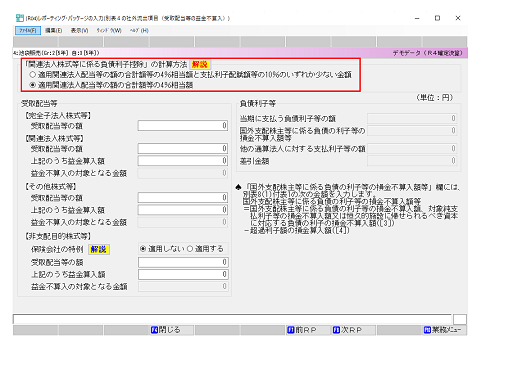Click the 差引金額 value box
Image resolution: width=522 pixels, height=374 pixels.
(x=412, y=161)
